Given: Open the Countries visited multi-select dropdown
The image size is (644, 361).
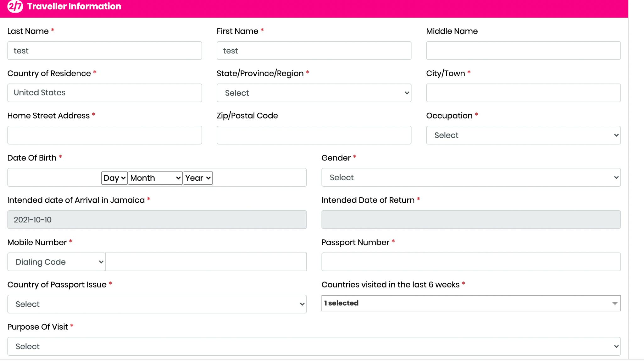Looking at the screenshot, I should [471, 303].
